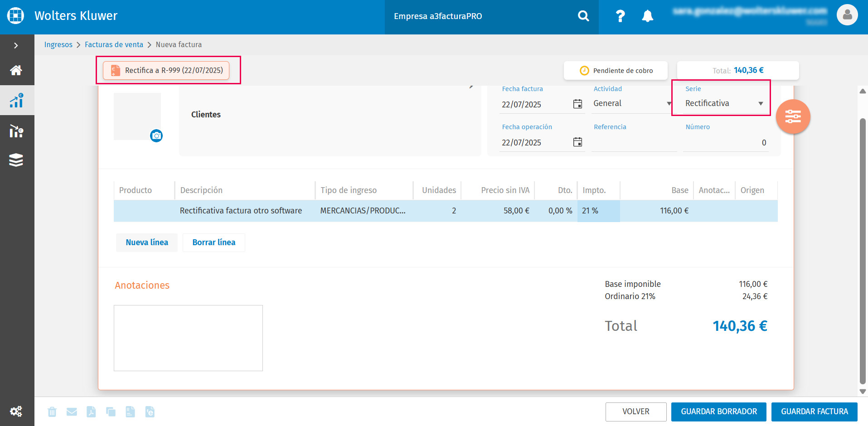Add a Nueva línea
Viewport: 868px width, 426px height.
click(147, 242)
